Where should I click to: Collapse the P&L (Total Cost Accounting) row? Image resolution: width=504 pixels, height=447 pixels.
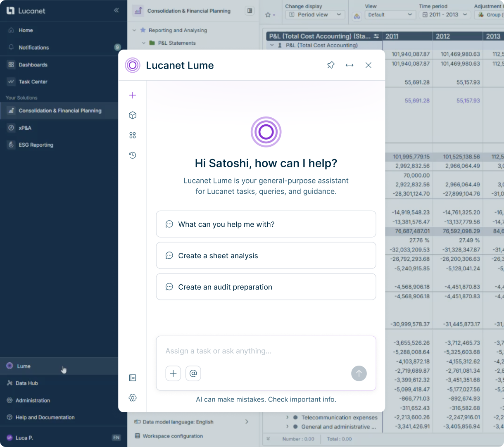[272, 45]
